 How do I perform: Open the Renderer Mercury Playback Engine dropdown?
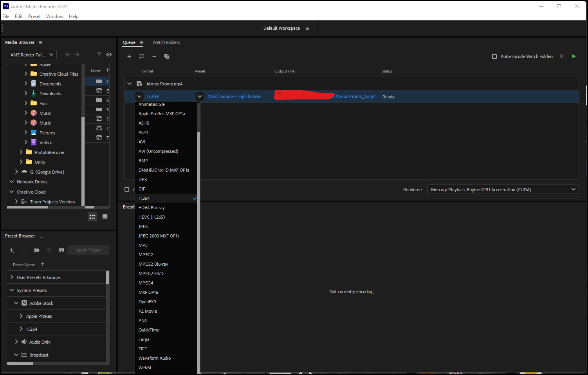click(x=503, y=189)
